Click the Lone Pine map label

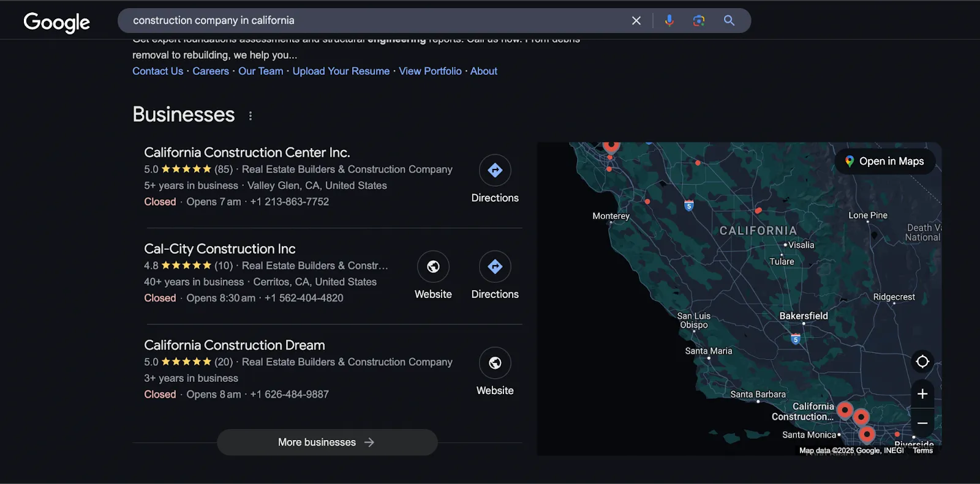[x=868, y=215]
